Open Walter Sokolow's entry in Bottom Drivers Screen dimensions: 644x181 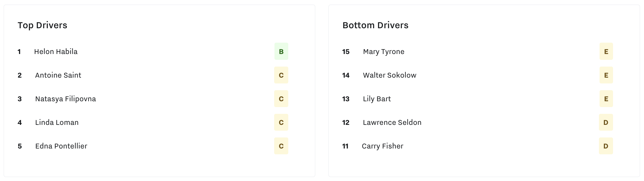click(389, 75)
